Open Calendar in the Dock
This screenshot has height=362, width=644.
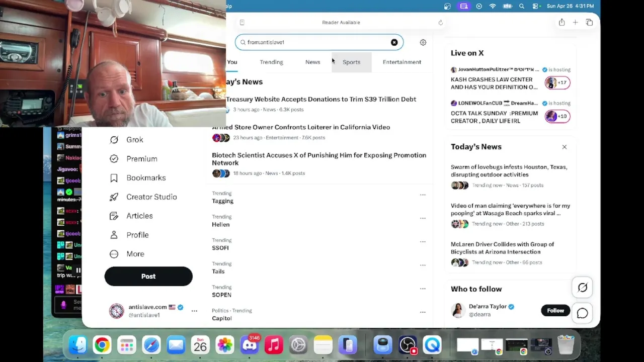point(200,345)
